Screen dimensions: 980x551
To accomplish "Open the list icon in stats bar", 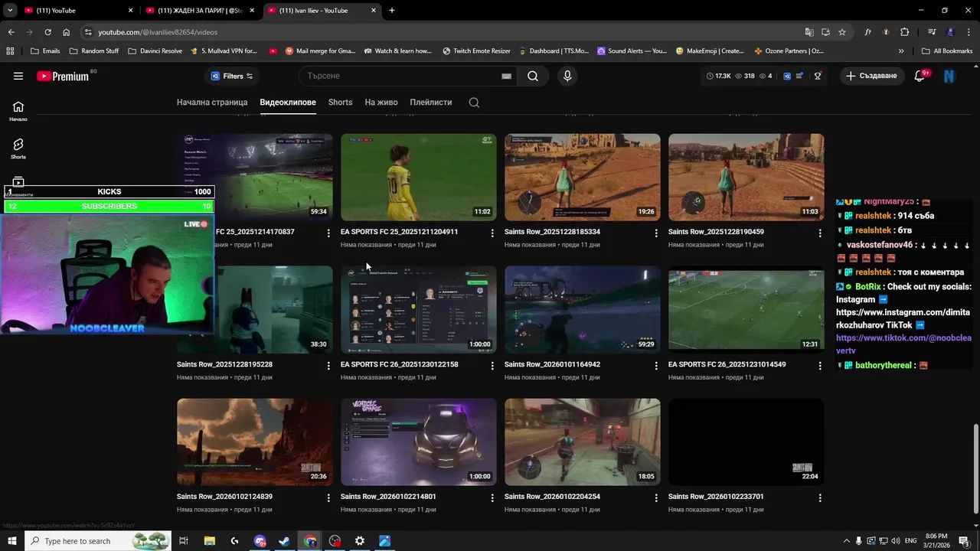I will (x=799, y=76).
